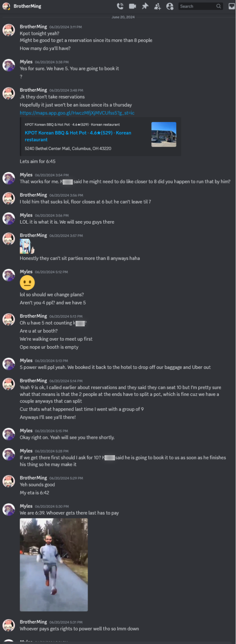
Task: Toggle the user profile sidebar
Action: click(170, 6)
